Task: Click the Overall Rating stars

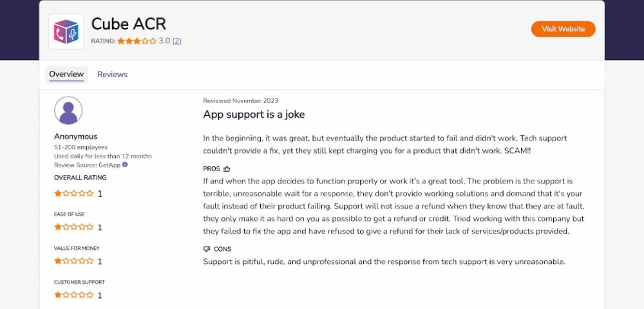Action: [74, 193]
